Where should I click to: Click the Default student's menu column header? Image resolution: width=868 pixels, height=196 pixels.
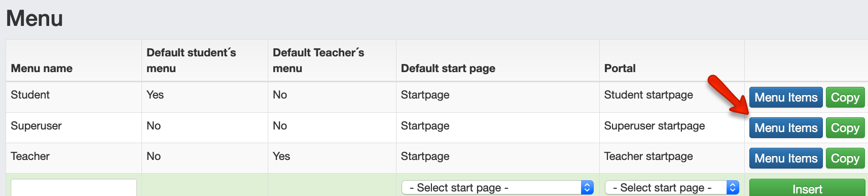pos(191,60)
